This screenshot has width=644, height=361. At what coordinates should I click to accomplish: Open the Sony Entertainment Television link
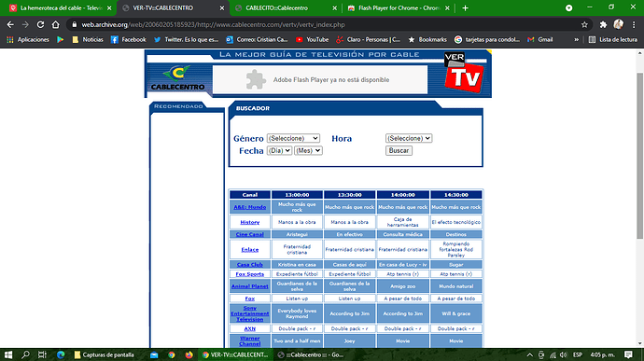[250, 313]
